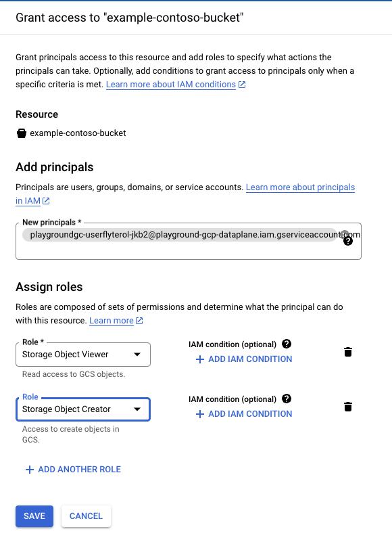Screen dimensions: 392x542
Task: Click the New principals help icon
Action: point(348,241)
